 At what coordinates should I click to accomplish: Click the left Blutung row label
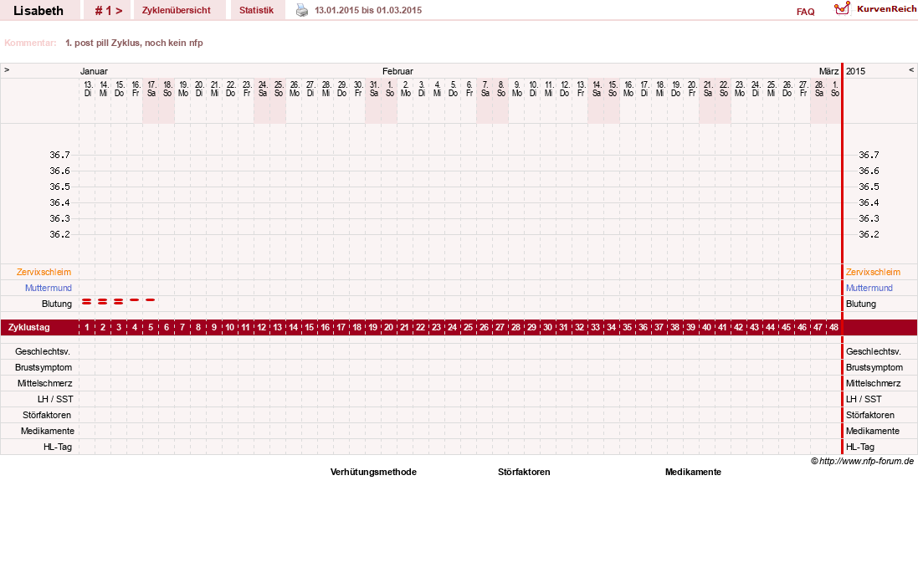point(57,304)
